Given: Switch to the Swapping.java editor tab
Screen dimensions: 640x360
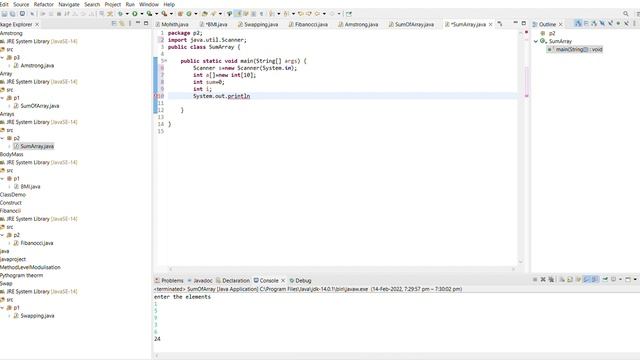Looking at the screenshot, I should coord(258,24).
